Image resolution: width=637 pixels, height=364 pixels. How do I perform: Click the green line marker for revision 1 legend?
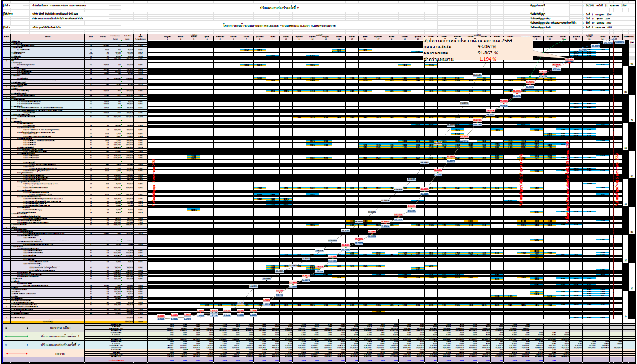pyautogui.click(x=17, y=336)
